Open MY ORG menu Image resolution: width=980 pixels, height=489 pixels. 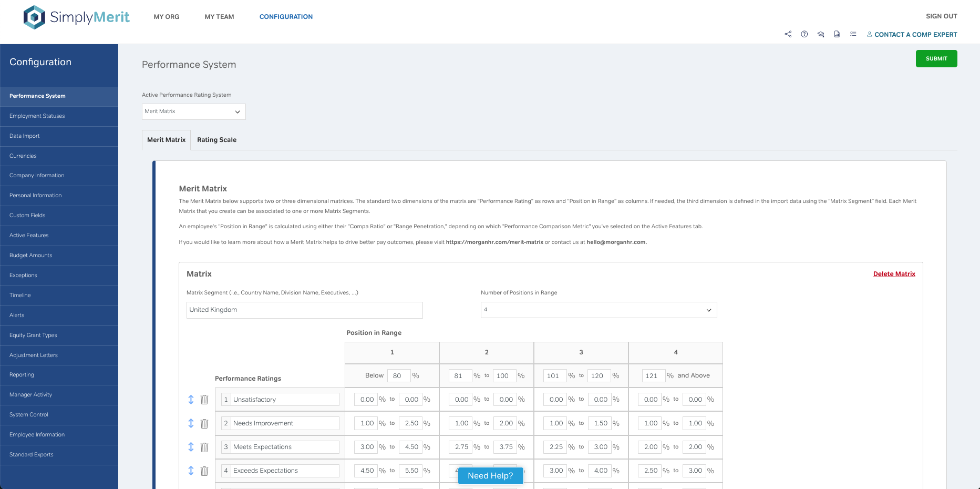(167, 17)
